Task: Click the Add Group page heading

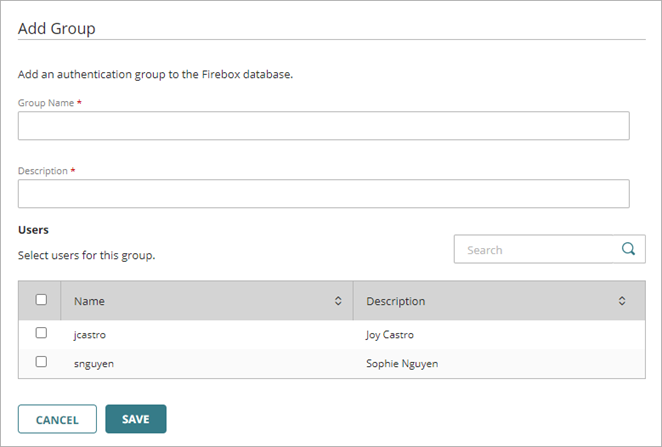Action: 57,28
